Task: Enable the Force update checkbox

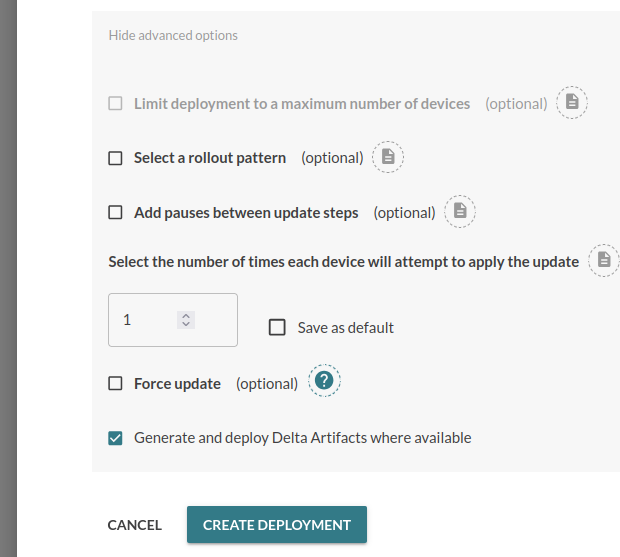Action: 115,383
